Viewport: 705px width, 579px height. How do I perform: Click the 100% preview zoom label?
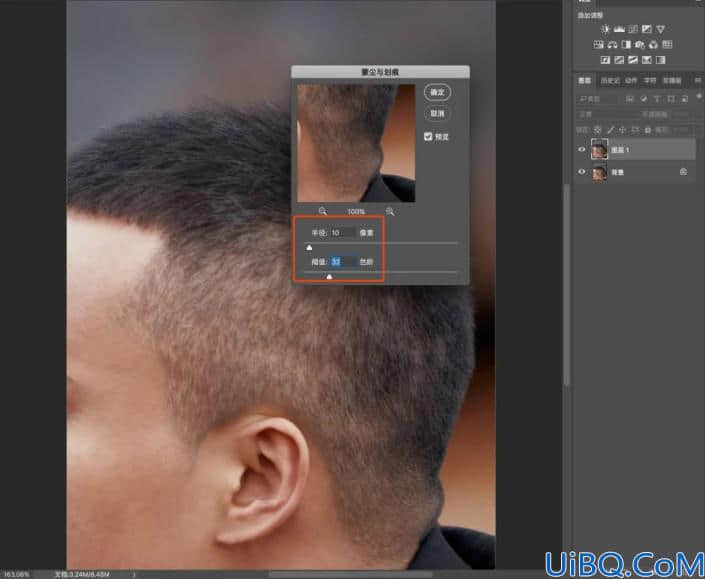tap(356, 211)
